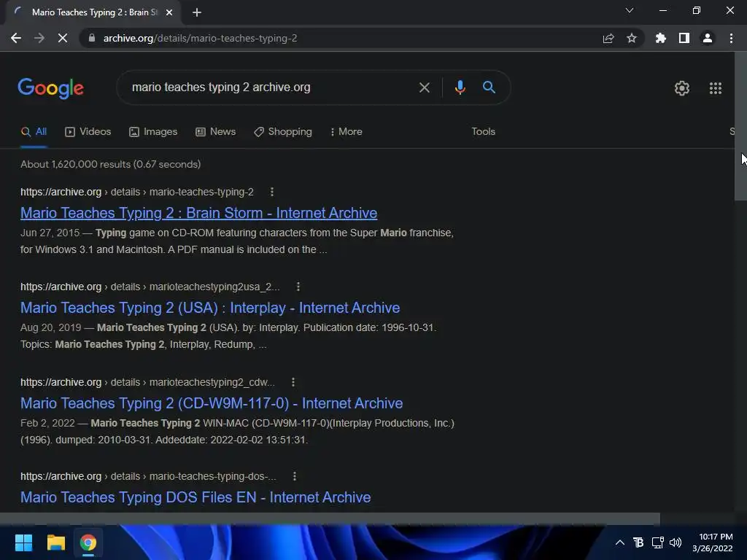Open Google quick settings gear
Image resolution: width=747 pixels, height=560 pixels.
point(682,88)
